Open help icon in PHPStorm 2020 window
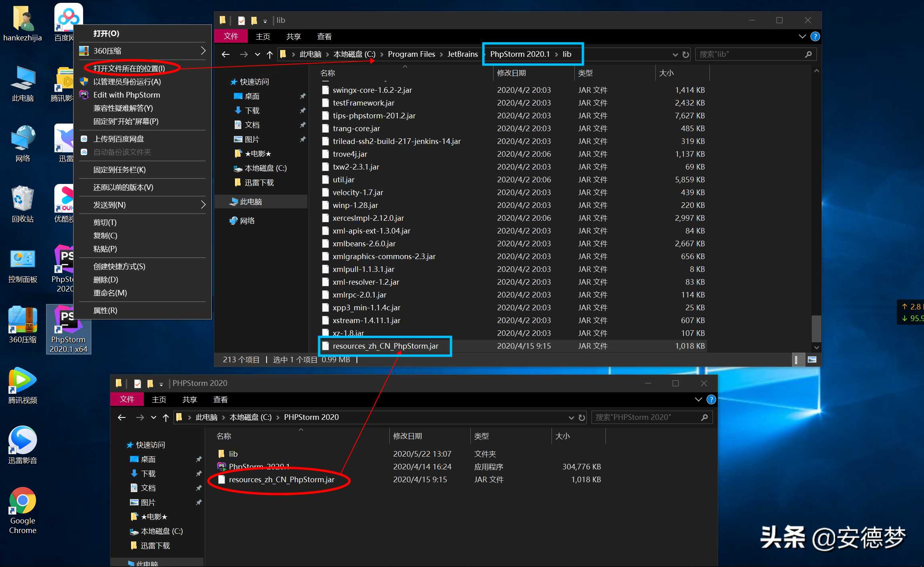The width and height of the screenshot is (924, 567). 711,399
